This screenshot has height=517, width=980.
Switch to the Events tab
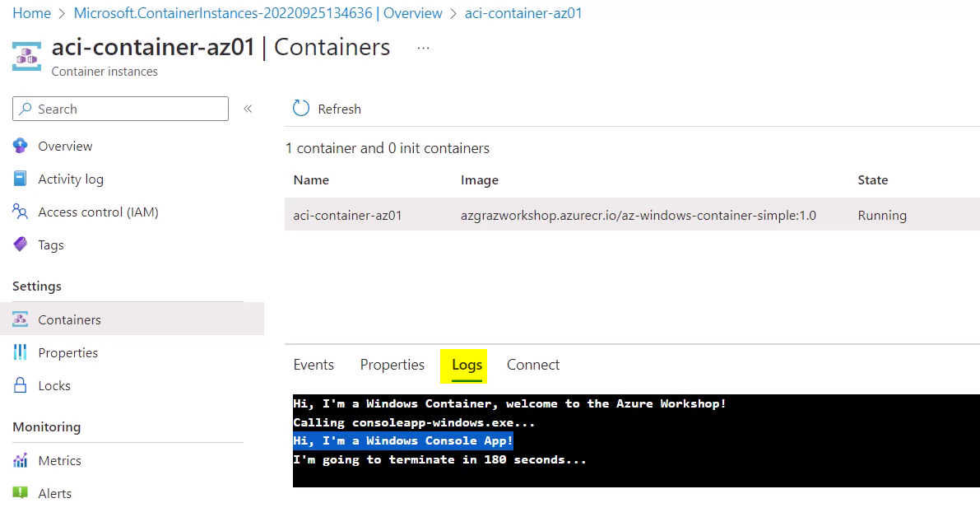coord(314,365)
